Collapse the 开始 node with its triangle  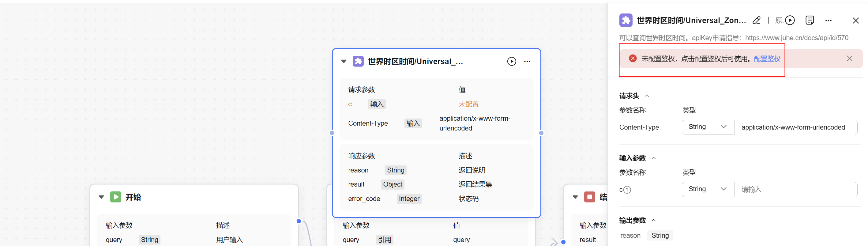click(x=101, y=197)
